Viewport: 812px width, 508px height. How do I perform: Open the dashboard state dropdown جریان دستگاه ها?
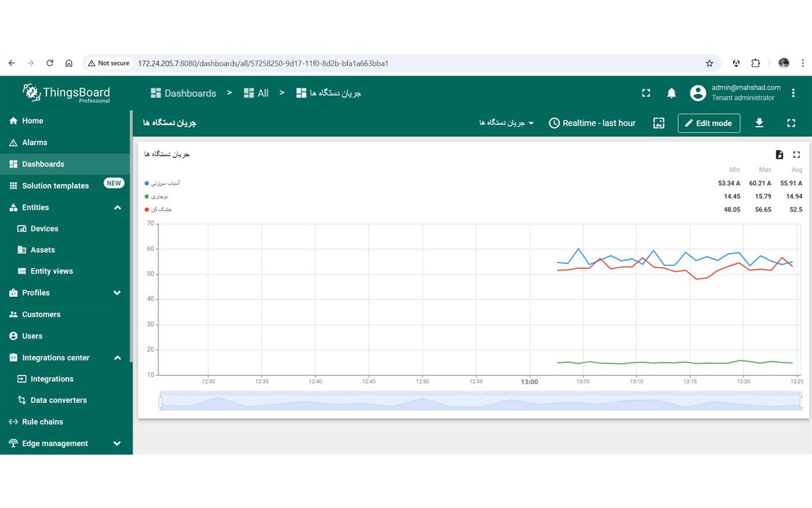pos(506,123)
